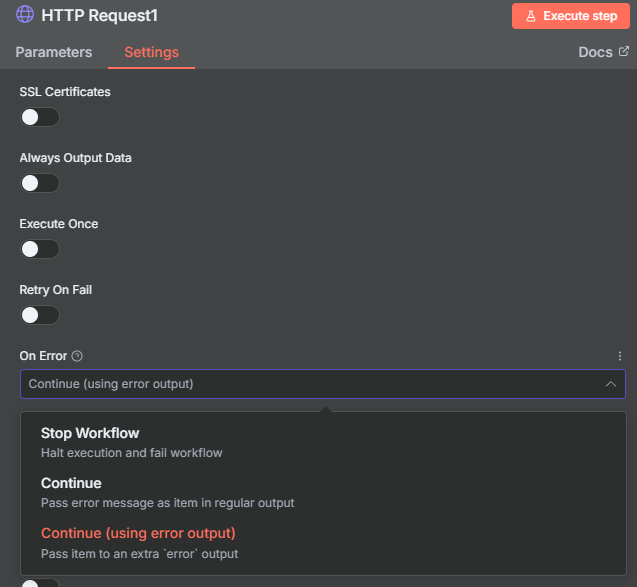637x587 pixels.
Task: Choose Continue with regular output option
Action: click(x=71, y=484)
